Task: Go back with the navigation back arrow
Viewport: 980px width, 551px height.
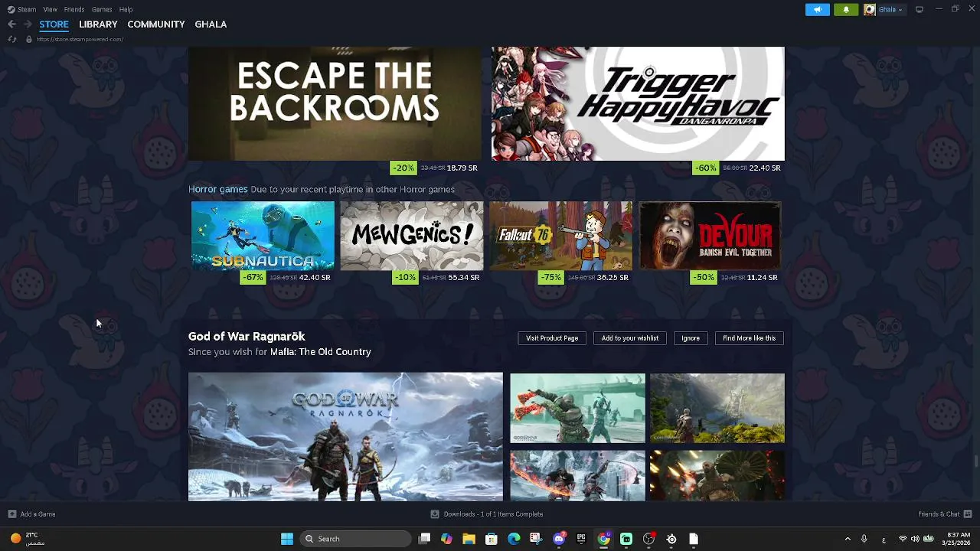Action: 11,24
